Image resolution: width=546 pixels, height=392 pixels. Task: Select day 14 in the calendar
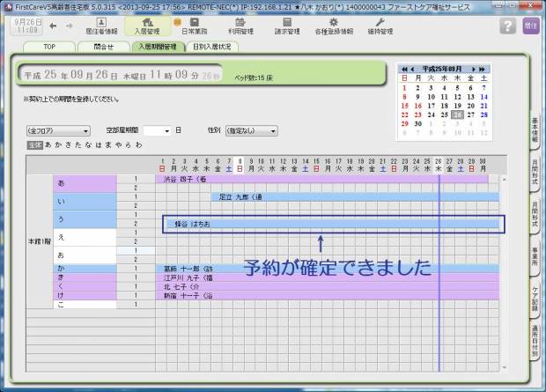pos(484,97)
